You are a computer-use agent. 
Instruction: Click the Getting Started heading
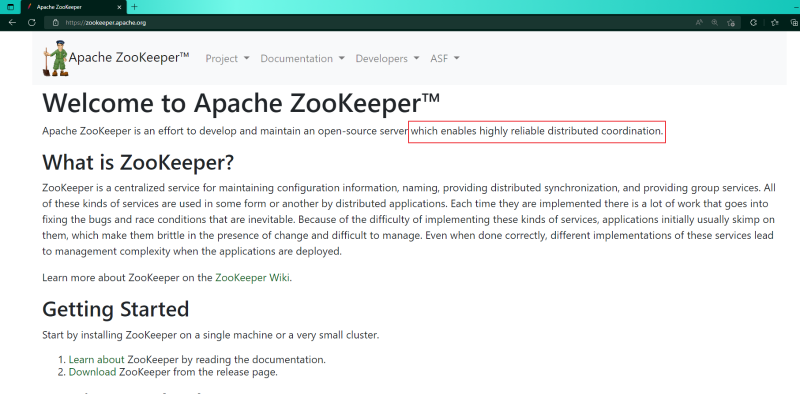pos(116,309)
